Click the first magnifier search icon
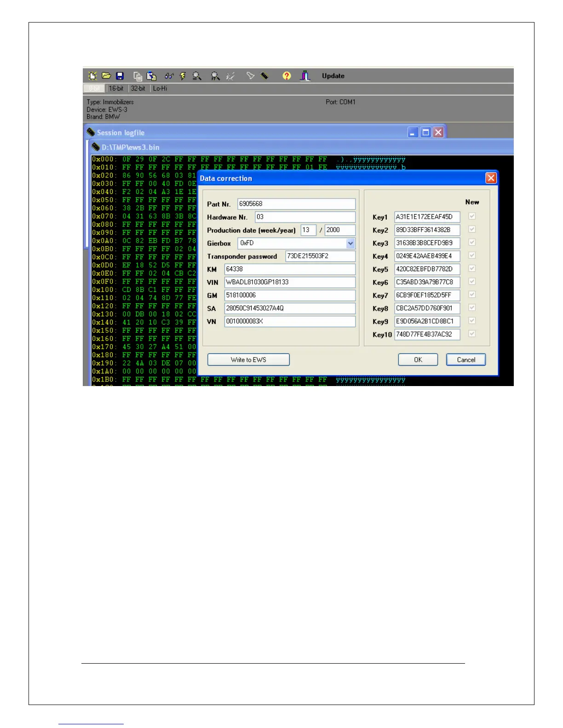563x728 pixels. (x=197, y=76)
